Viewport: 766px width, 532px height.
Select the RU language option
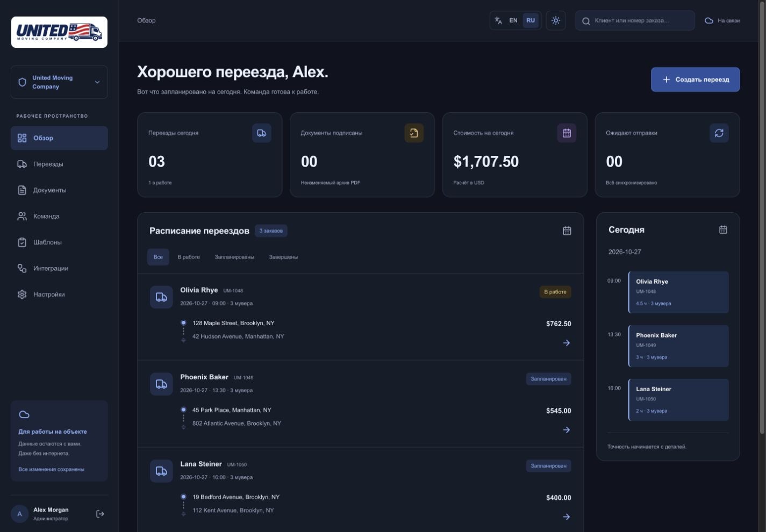(531, 20)
